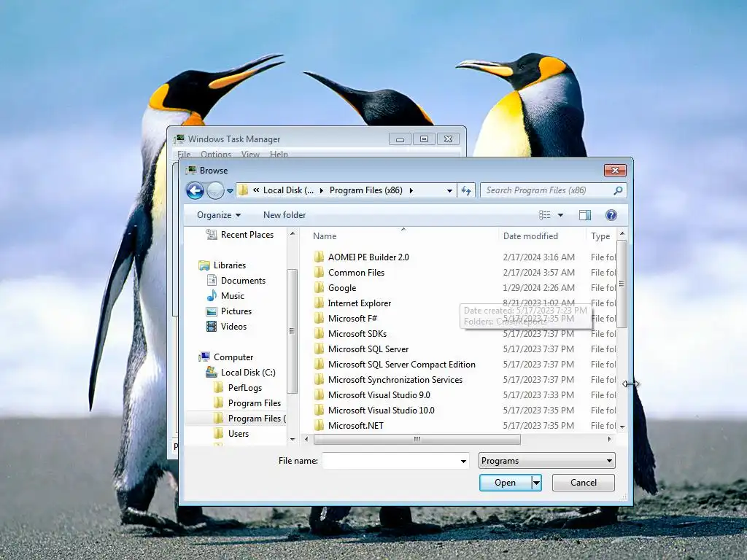Select Local Disk (C:) in the tree

[241, 373]
